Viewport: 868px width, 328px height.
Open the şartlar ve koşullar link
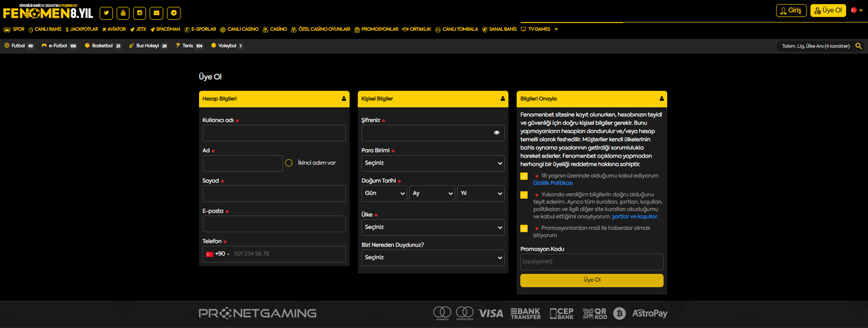pos(635,217)
